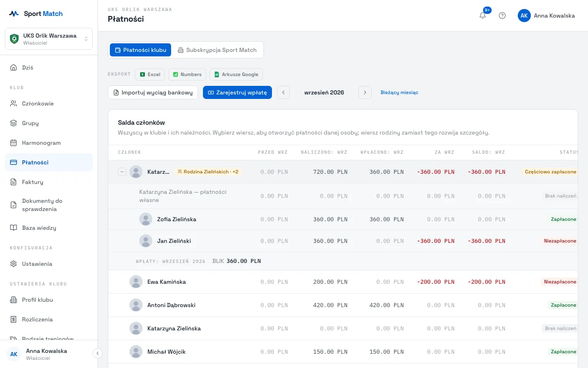The image size is (588, 368).
Task: Go to the next month
Action: tap(365, 92)
